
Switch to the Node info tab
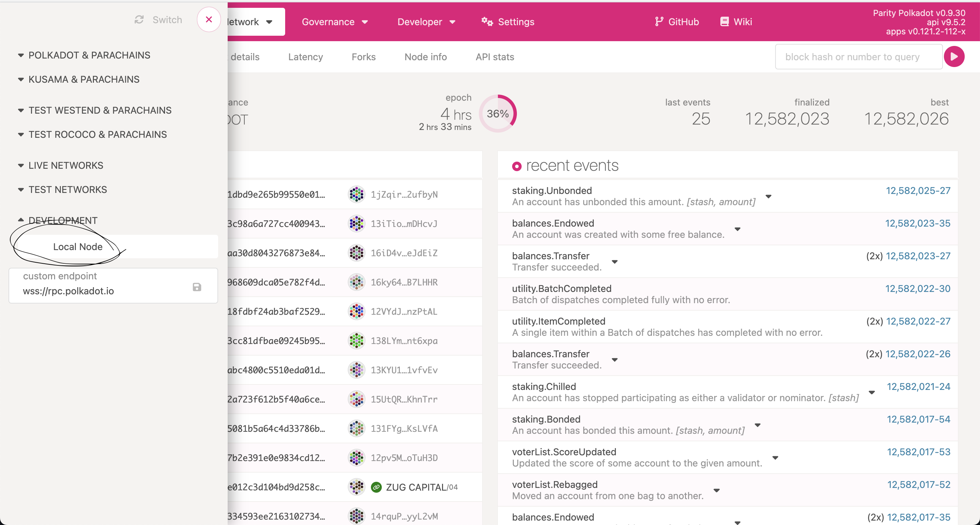tap(425, 57)
